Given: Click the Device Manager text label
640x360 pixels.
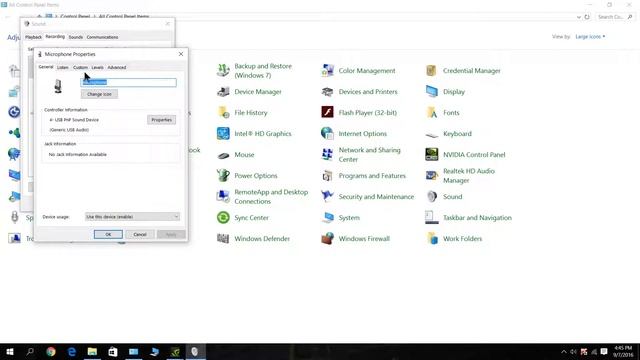Looking at the screenshot, I should pos(258,92).
